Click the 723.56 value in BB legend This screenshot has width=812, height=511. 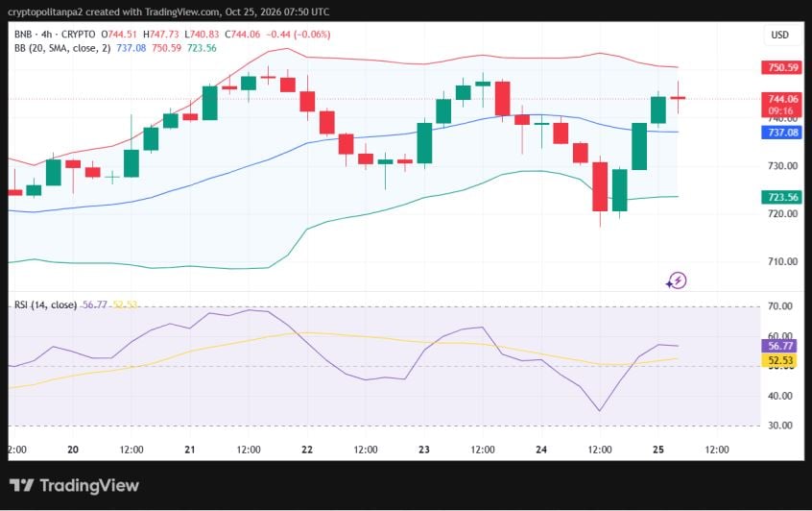click(x=202, y=48)
